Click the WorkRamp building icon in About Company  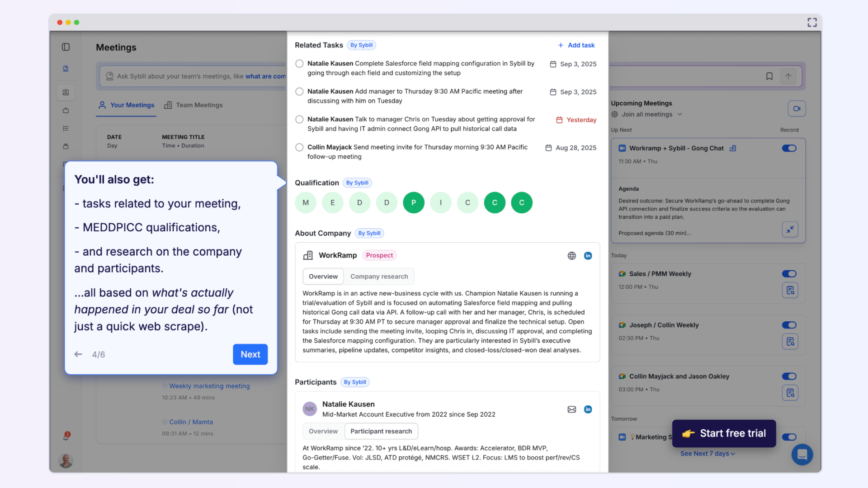point(308,255)
